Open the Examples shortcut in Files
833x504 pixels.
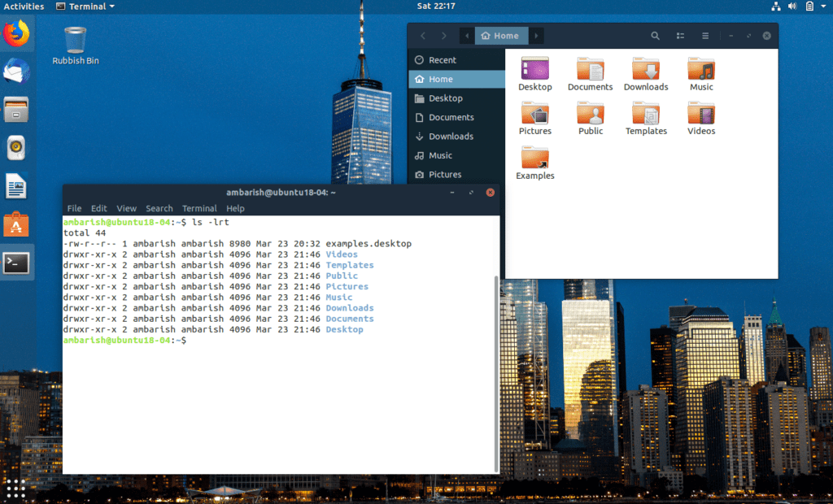[535, 163]
